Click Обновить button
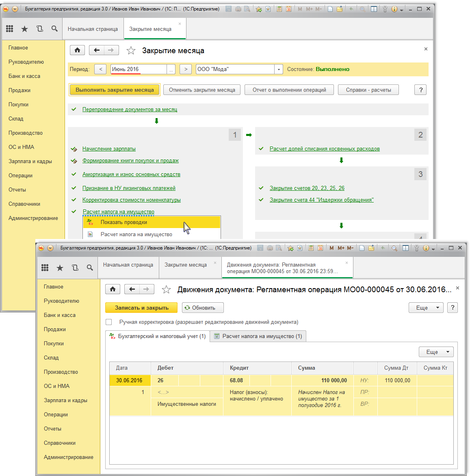 (203, 308)
